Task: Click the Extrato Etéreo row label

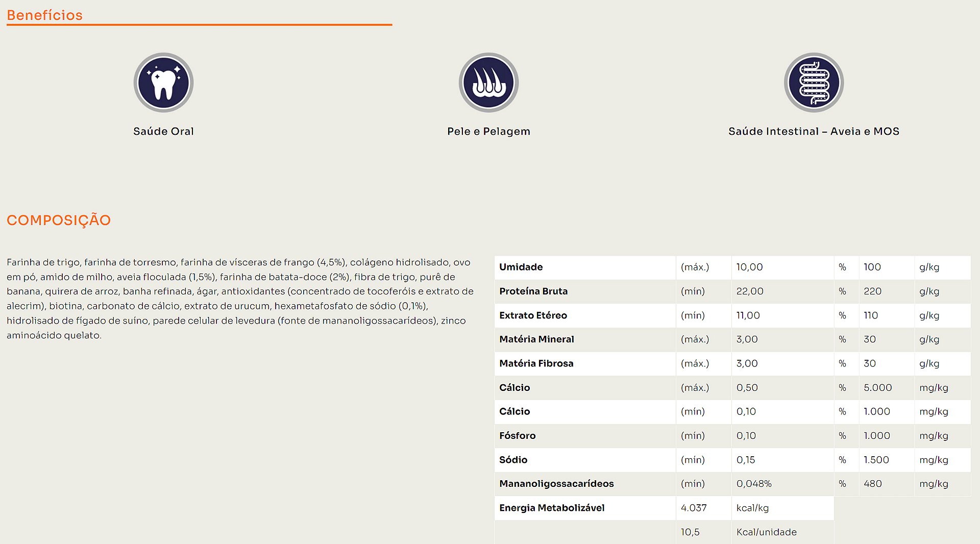Action: pyautogui.click(x=533, y=315)
